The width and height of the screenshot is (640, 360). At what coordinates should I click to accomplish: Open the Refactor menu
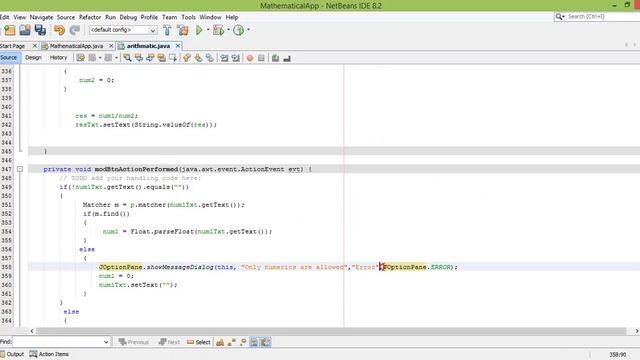(x=90, y=17)
